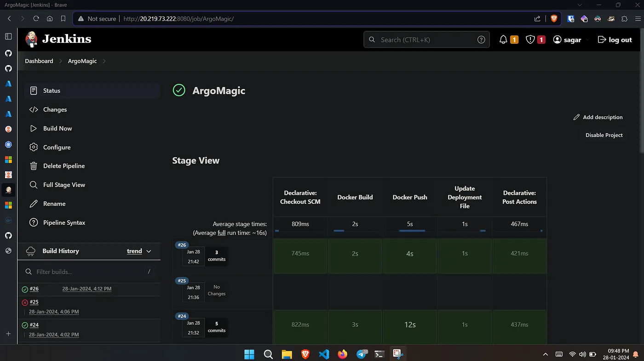The image size is (644, 361).
Task: Click the green success icon beside build #24
Action: tap(25, 325)
